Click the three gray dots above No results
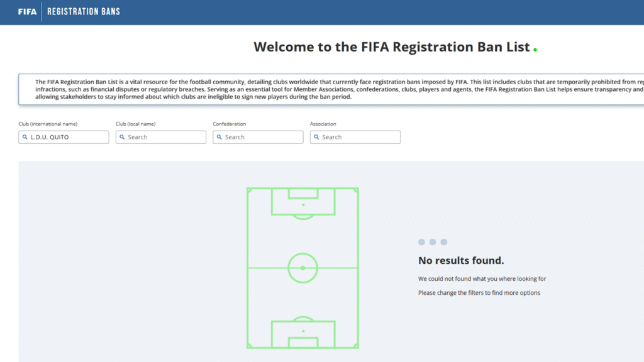 (x=433, y=242)
